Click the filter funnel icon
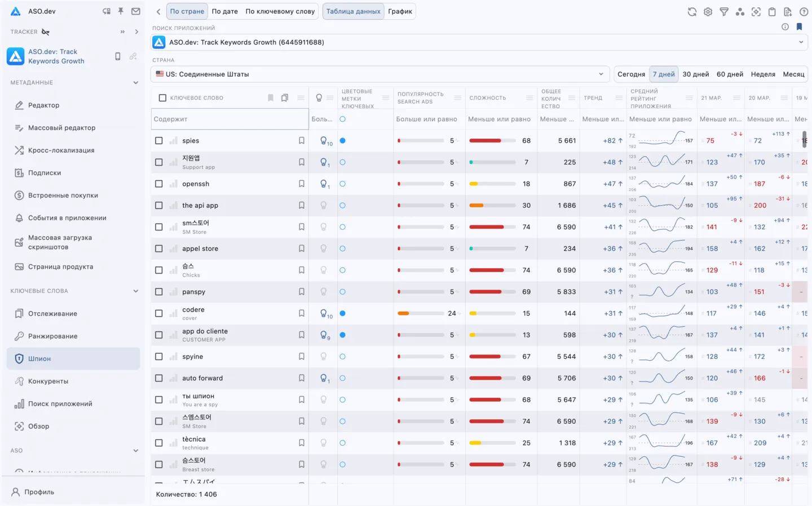 724,12
